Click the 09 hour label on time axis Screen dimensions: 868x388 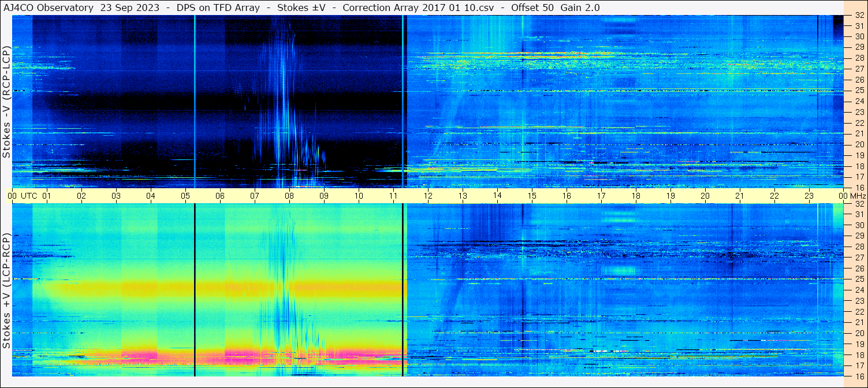tap(324, 196)
